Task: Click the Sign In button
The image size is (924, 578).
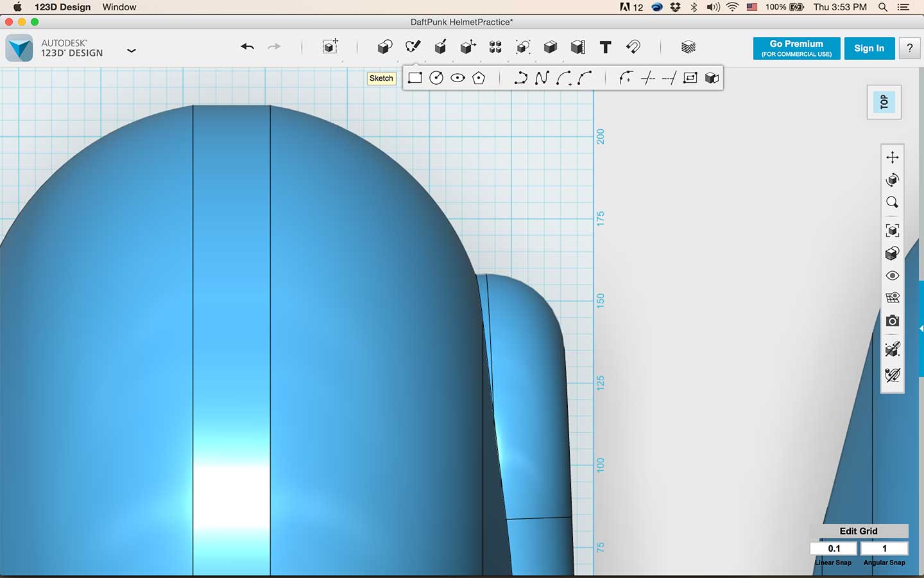Action: [x=869, y=48]
